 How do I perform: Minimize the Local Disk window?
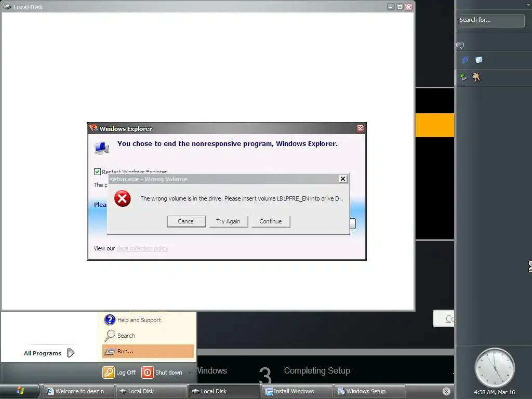[391, 7]
